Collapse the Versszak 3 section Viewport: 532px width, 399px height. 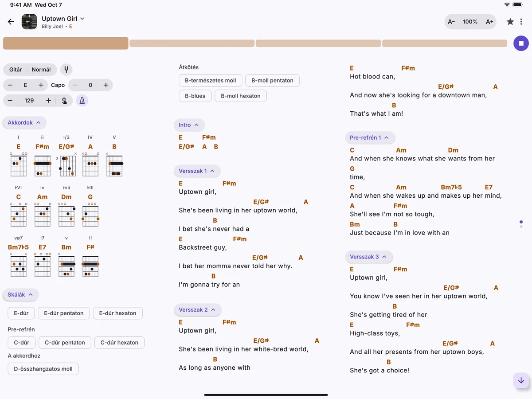[x=369, y=257]
